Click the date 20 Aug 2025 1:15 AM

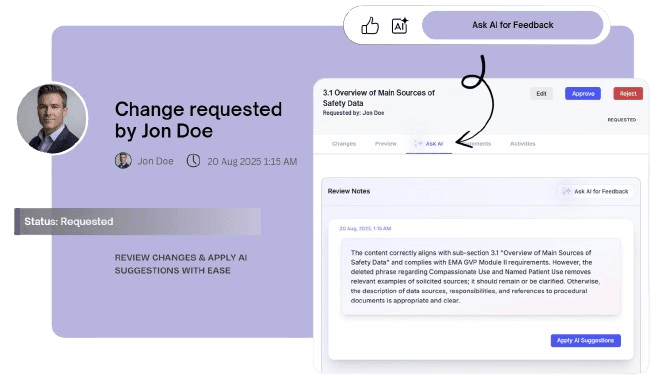click(252, 161)
